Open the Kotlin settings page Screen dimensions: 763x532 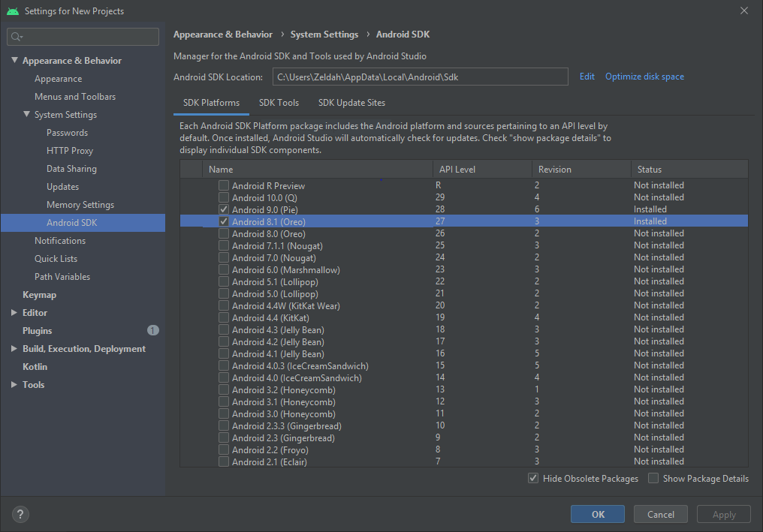[35, 367]
